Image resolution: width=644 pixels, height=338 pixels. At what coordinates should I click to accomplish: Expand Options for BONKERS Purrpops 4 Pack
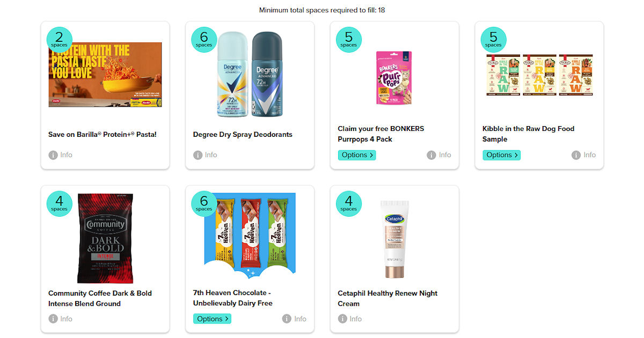pyautogui.click(x=357, y=155)
